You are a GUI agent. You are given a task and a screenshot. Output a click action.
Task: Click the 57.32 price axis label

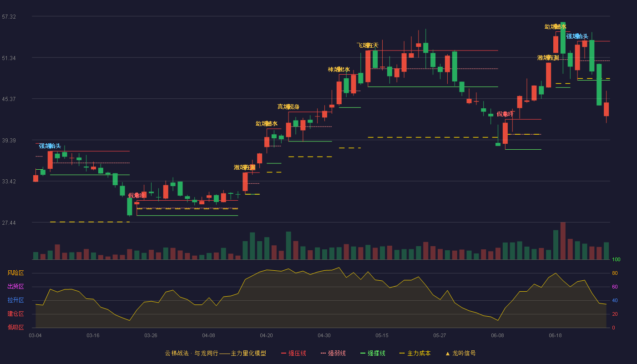[9, 17]
